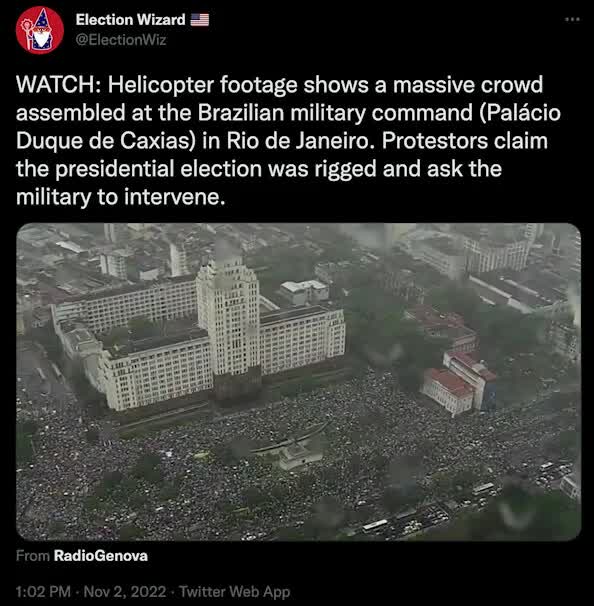The height and width of the screenshot is (606, 594).
Task: Click the central monument in the crowd footage
Action: (300, 456)
